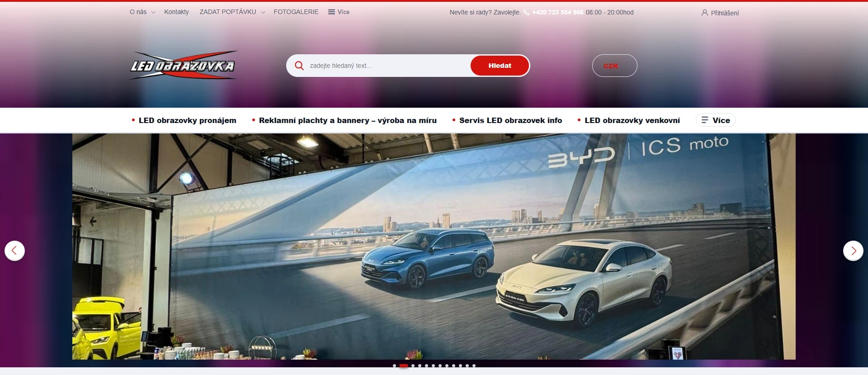
Task: Click the phone icon beside the number
Action: [526, 13]
